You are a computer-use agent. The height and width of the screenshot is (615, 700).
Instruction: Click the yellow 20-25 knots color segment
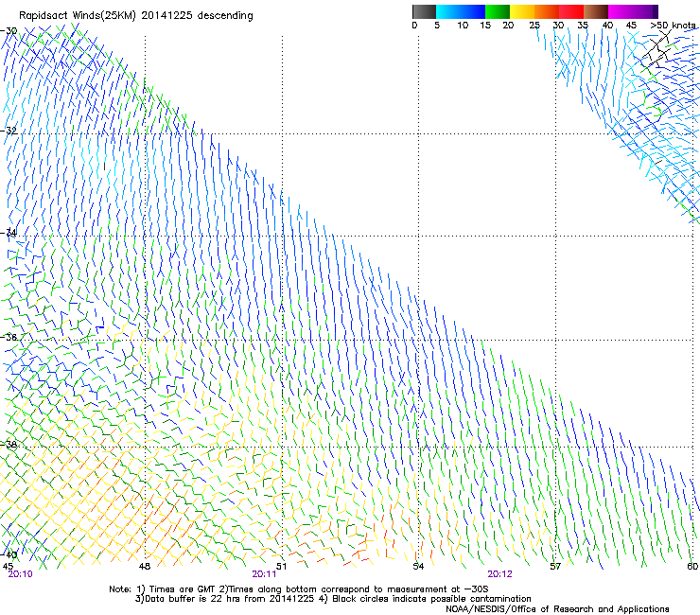click(522, 11)
